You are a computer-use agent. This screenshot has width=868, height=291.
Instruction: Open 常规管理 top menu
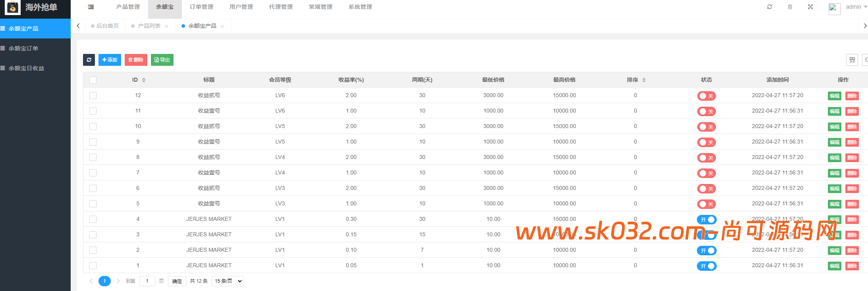pyautogui.click(x=320, y=7)
